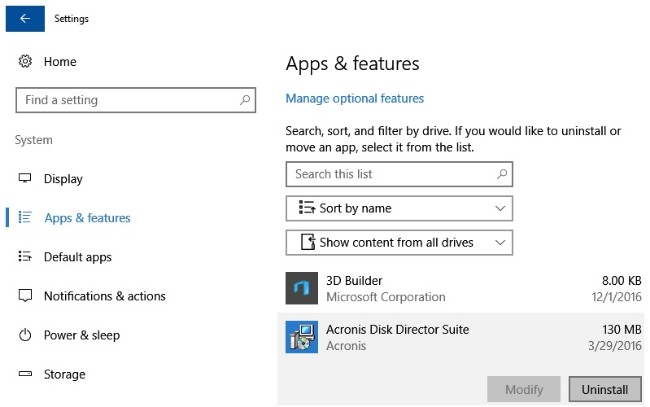Click the back arrow button

(x=25, y=19)
